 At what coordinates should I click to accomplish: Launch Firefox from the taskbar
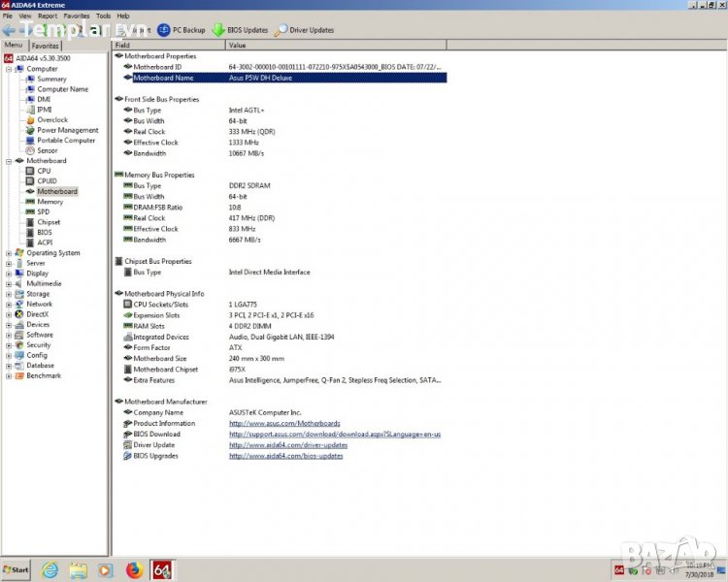point(135,569)
